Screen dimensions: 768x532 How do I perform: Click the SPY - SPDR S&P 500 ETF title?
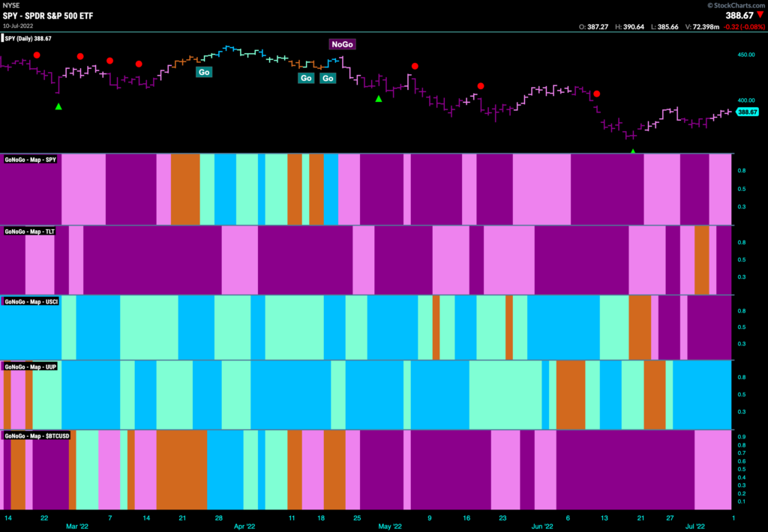point(47,16)
